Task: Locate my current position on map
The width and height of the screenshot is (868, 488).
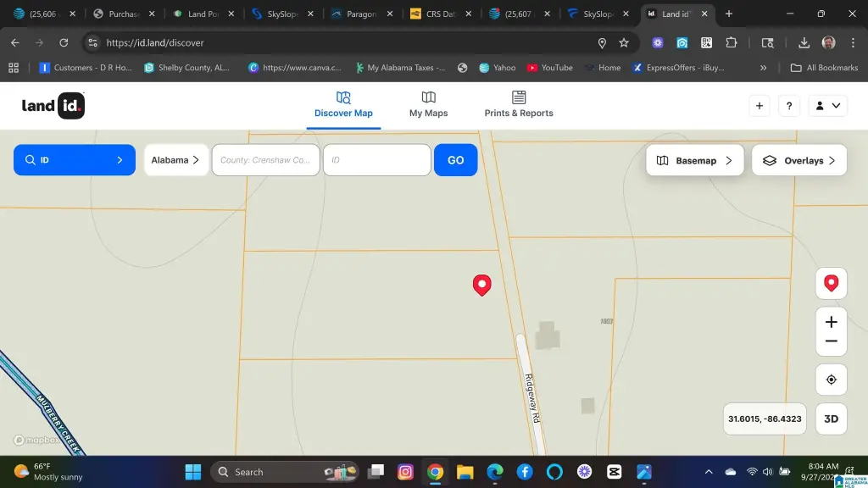Action: 831,380
